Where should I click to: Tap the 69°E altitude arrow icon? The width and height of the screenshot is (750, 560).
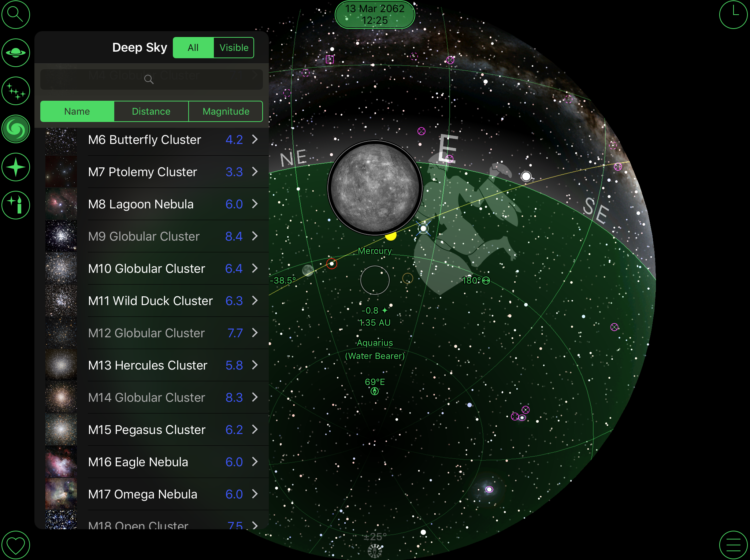[375, 391]
